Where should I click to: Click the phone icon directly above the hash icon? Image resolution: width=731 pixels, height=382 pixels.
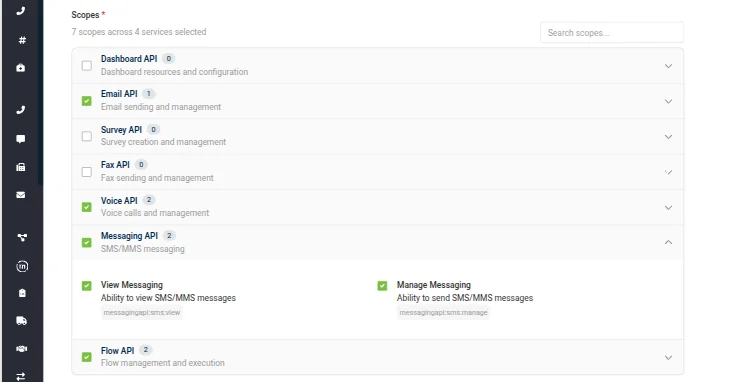[x=21, y=11]
